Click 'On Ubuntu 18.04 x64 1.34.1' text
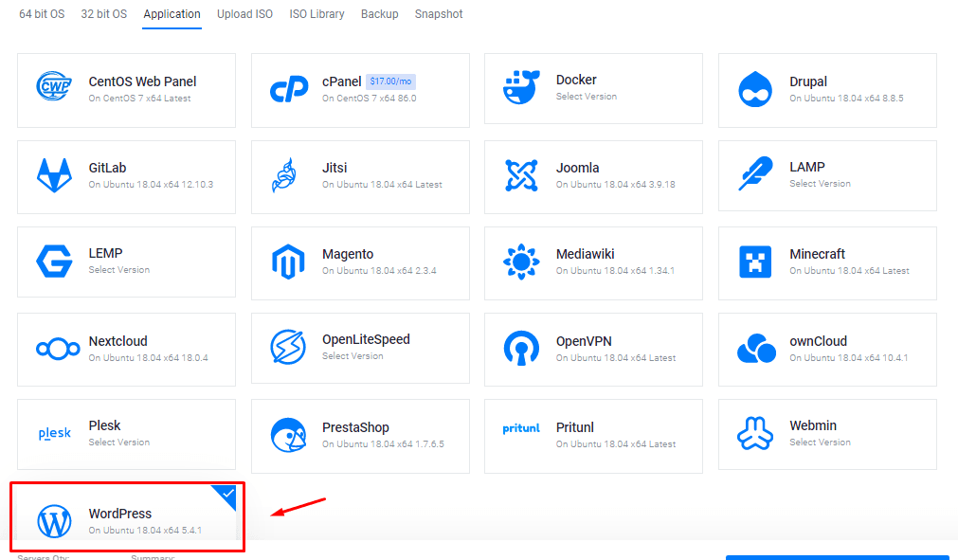 (x=615, y=271)
